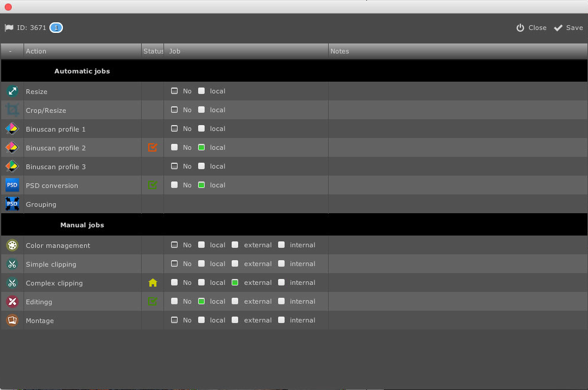Tick internal checkbox for Montage

(x=282, y=320)
